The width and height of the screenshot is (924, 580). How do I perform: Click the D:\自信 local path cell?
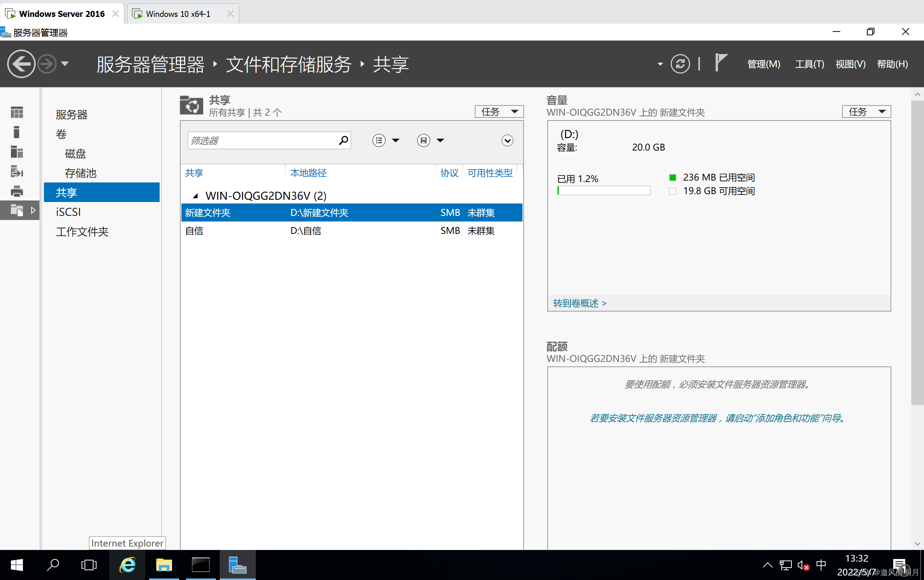306,230
